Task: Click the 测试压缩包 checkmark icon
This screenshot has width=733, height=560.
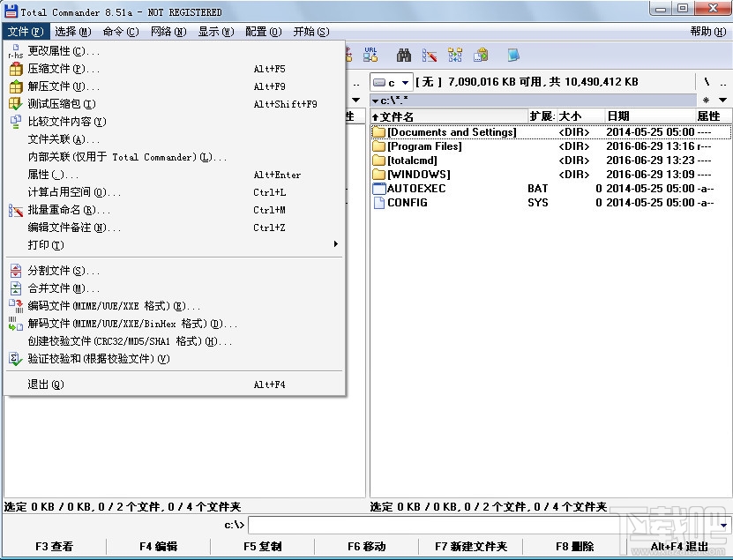Action: point(15,104)
